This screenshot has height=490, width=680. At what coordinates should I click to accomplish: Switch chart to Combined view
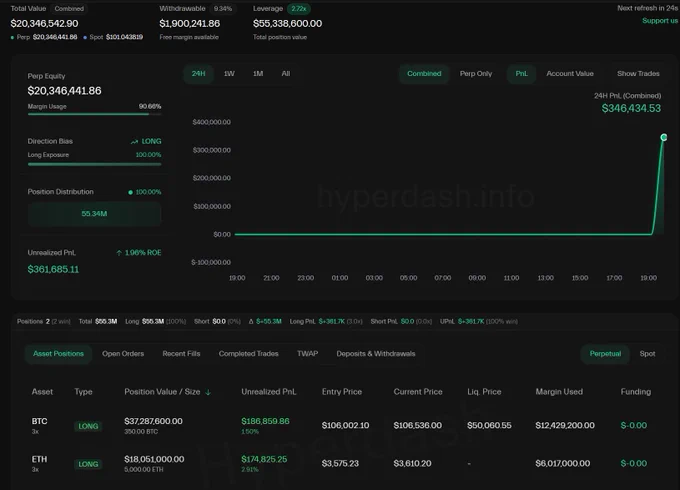click(424, 74)
